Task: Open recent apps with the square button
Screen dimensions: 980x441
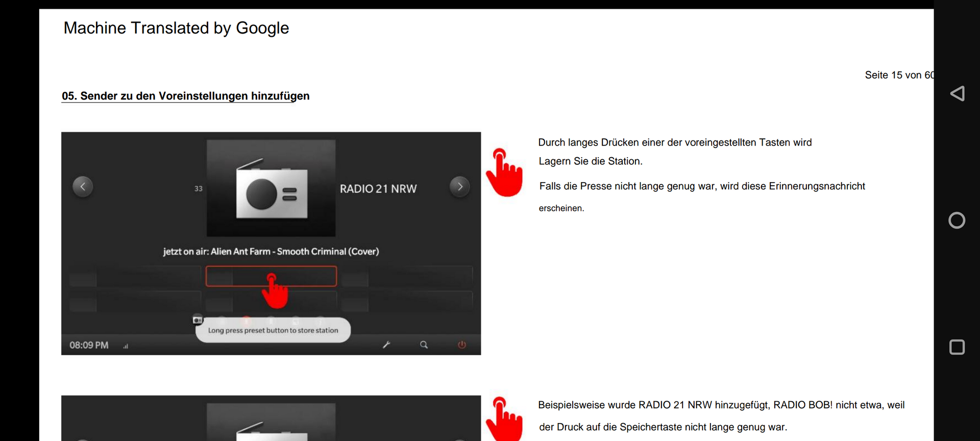Action: 957,347
